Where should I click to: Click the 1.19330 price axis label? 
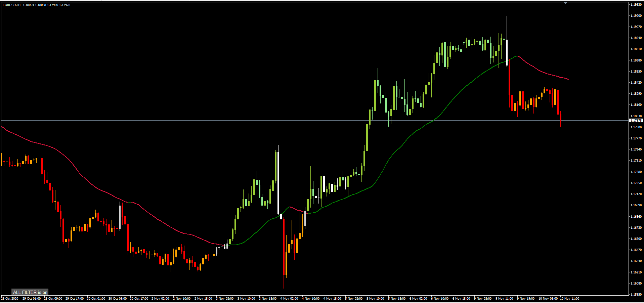point(636,5)
